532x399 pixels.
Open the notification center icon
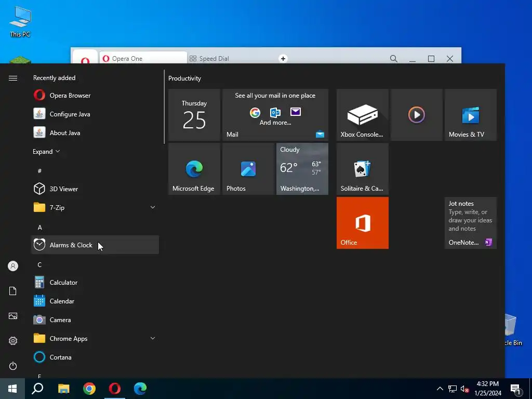click(x=515, y=389)
